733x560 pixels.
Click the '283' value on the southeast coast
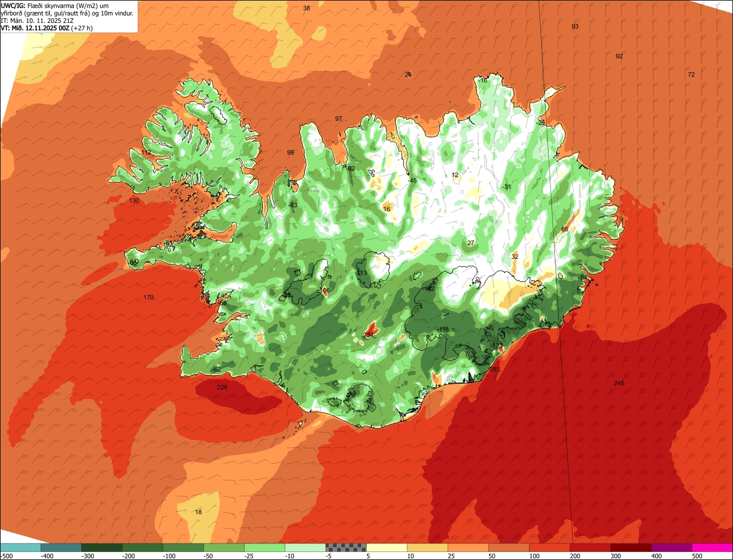tap(495, 369)
